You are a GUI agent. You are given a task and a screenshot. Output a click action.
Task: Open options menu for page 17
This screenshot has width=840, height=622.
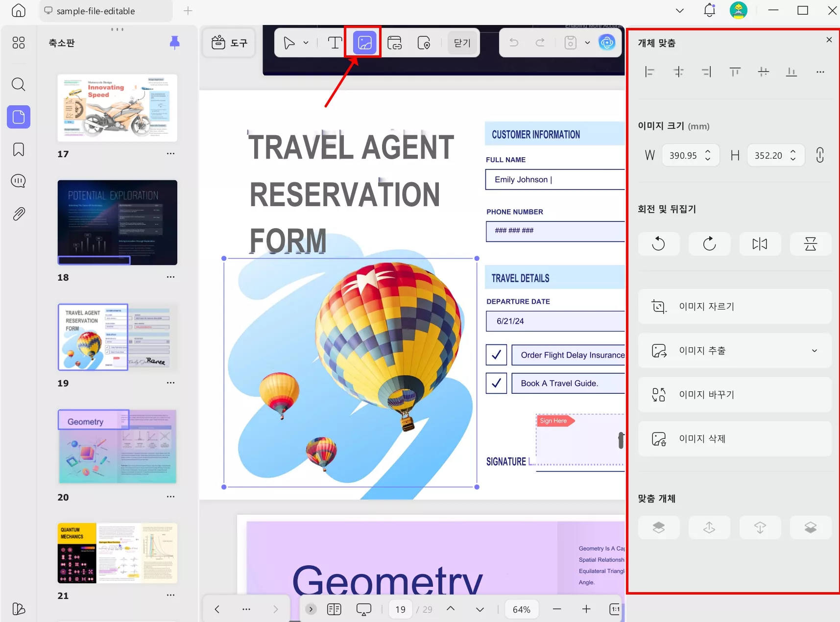[170, 154]
